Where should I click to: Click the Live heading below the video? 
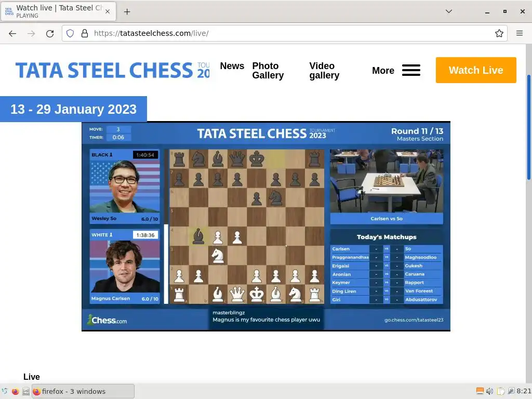pos(32,377)
